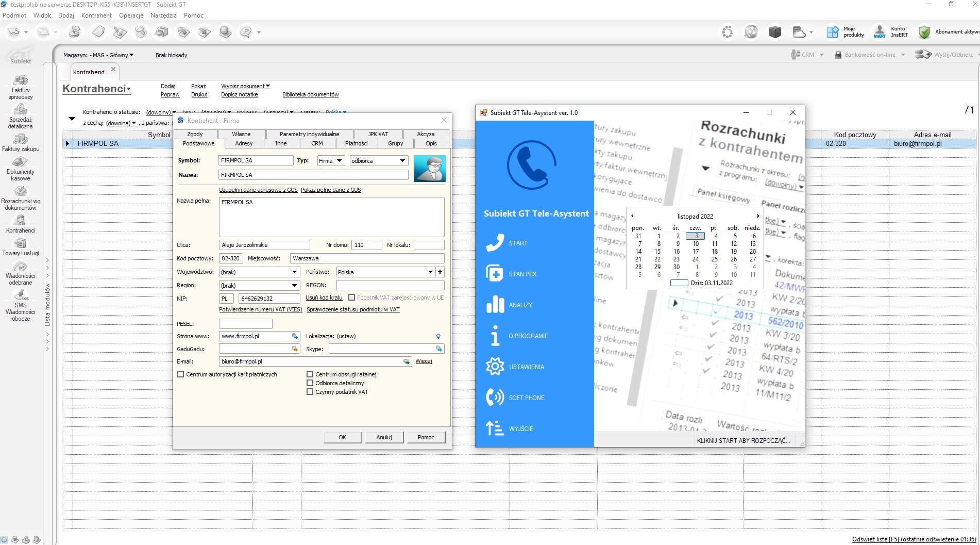Open ANALIZY chart icon
The width and height of the screenshot is (980, 545).
click(x=495, y=305)
